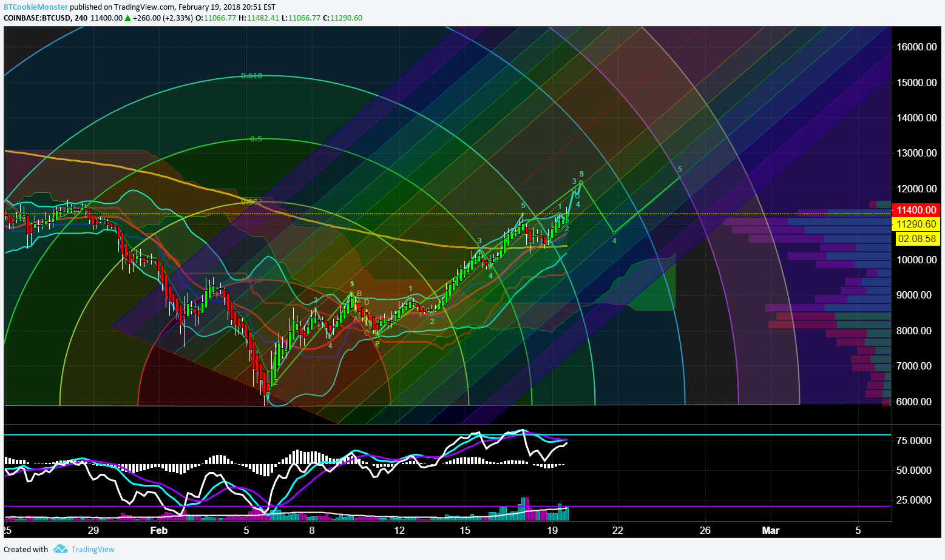The image size is (945, 560).
Task: Click the 25.0000 indicator axis label
Action: (x=914, y=500)
